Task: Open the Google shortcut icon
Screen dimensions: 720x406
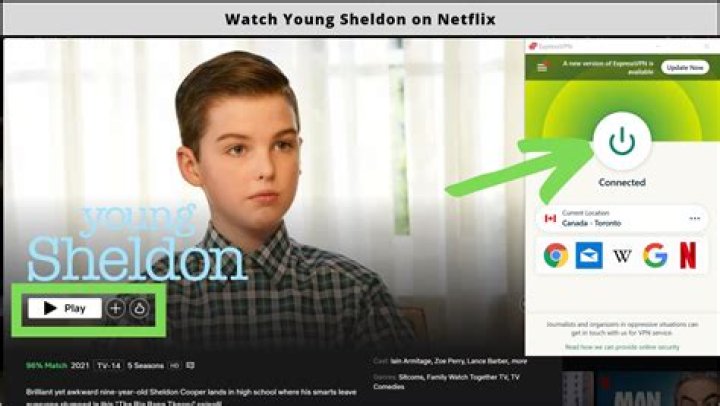Action: 655,255
